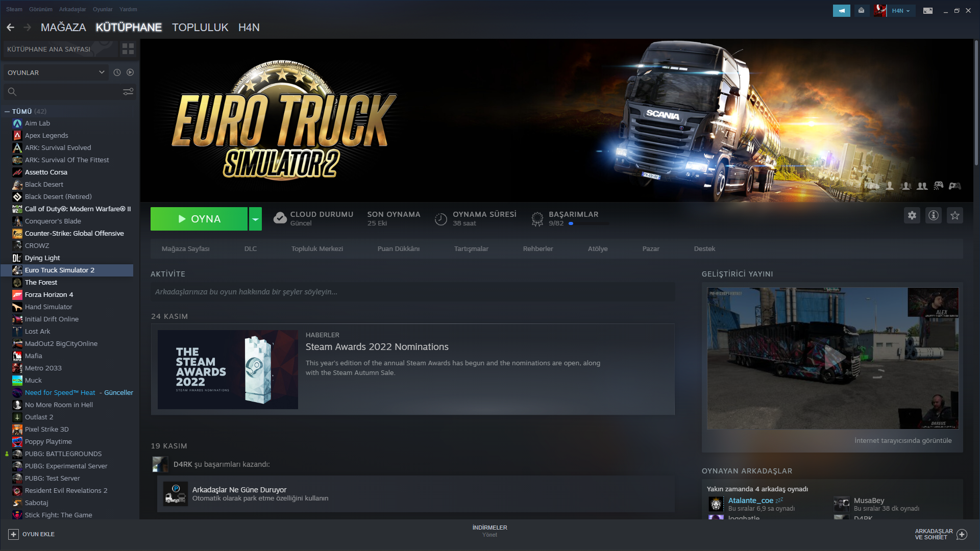Enter Big Picture mode icon
This screenshot has height=551, width=980.
(927, 11)
